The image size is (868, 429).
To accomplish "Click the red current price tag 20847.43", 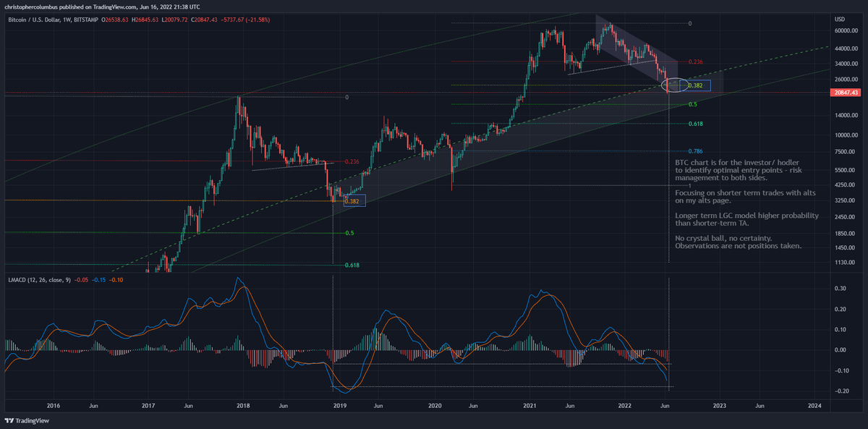I will pos(847,93).
